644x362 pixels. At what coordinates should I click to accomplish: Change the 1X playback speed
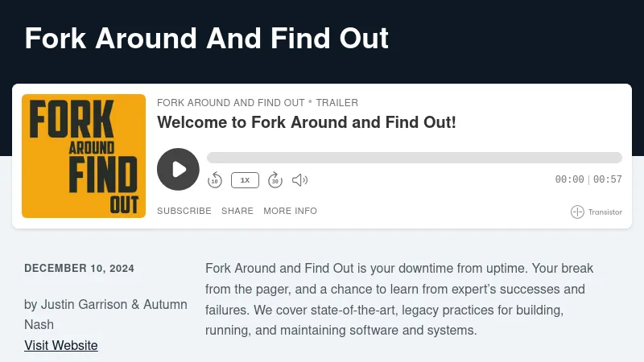(x=245, y=180)
